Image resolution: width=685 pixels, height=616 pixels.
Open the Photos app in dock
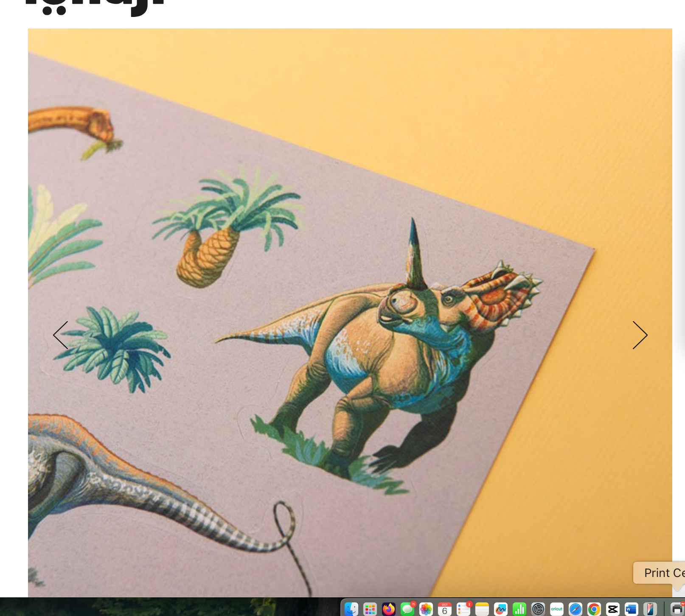pos(426,609)
